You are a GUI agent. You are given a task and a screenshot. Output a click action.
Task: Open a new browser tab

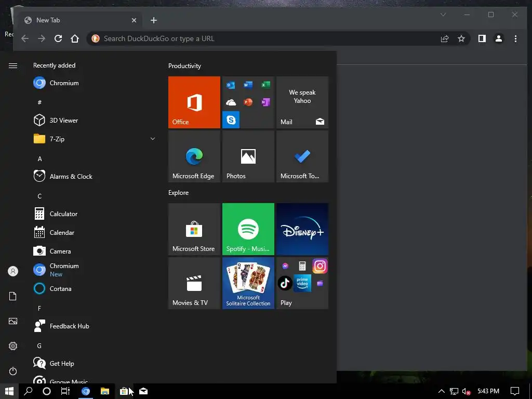pos(154,20)
